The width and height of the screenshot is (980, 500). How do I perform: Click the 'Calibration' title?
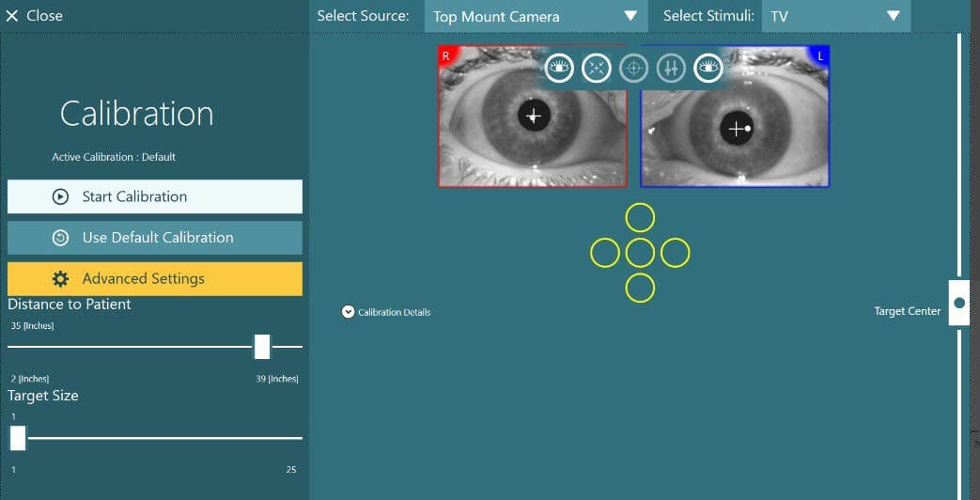(137, 114)
